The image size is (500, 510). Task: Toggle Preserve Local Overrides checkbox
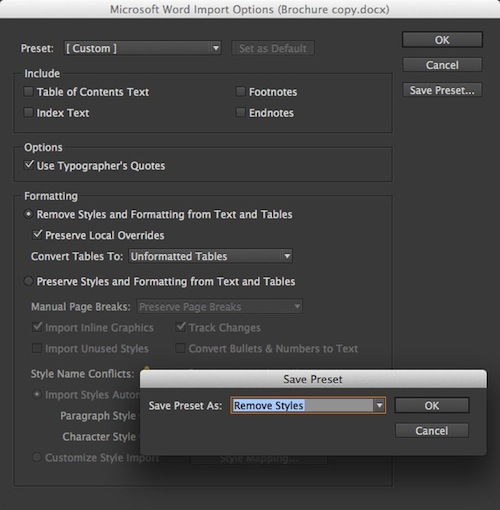coord(37,235)
